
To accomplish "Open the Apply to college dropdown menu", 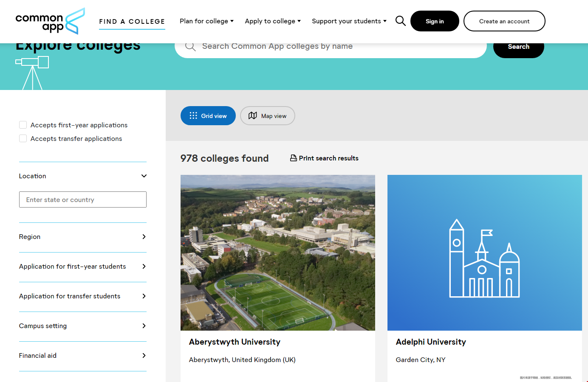I will point(273,21).
